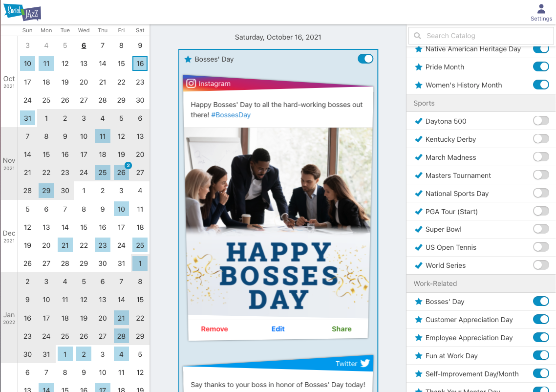Click Edit on Instagram post
The width and height of the screenshot is (556, 392).
click(x=278, y=329)
